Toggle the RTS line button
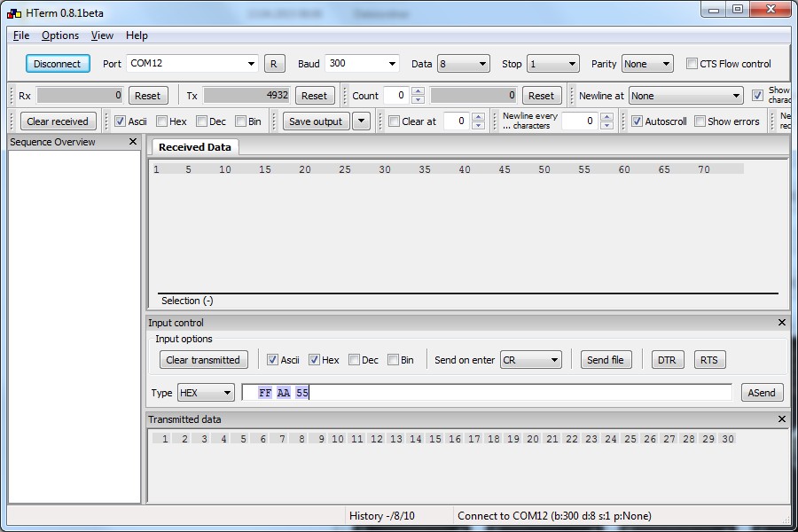The image size is (798, 532). 709,360
